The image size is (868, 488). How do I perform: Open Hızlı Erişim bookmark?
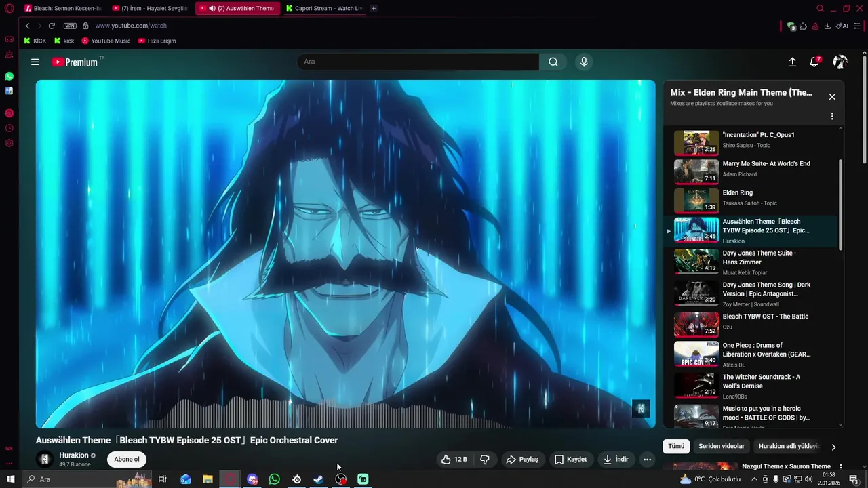157,41
